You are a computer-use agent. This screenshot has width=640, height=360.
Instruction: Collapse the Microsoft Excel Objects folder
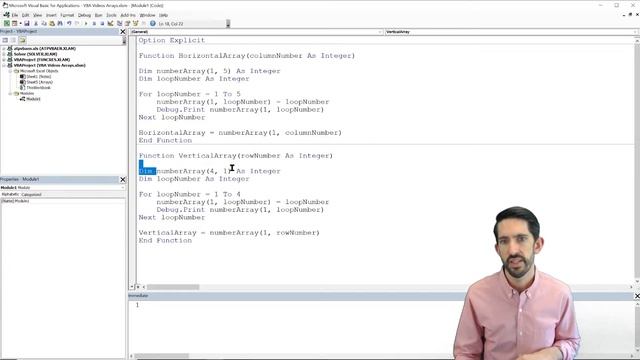[x=10, y=71]
